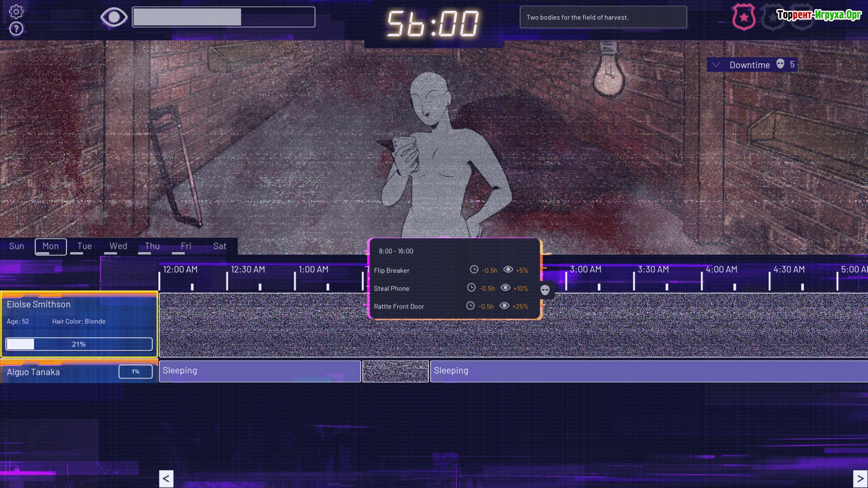Viewport: 868px width, 488px height.
Task: Click the skull icon next to Downtime
Action: click(780, 64)
